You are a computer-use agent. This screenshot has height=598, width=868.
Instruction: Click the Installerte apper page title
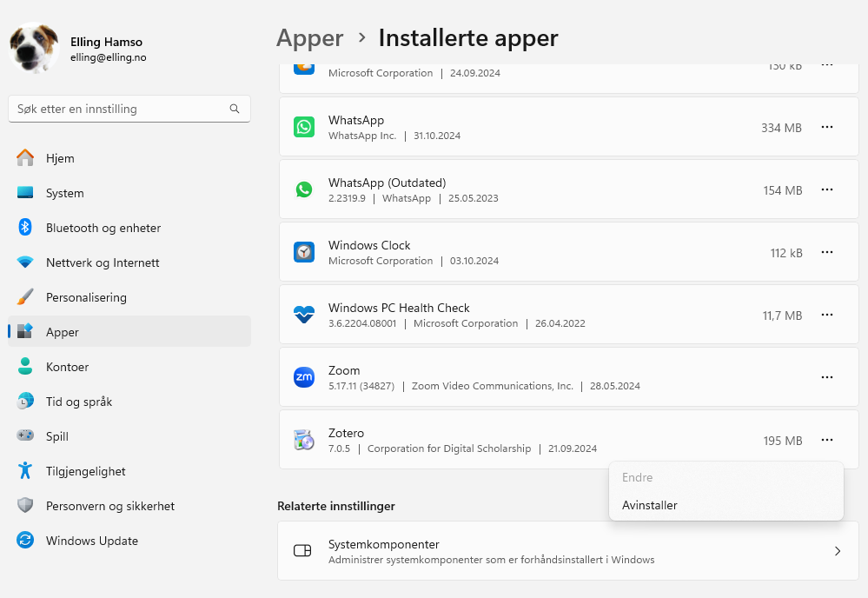coord(468,38)
